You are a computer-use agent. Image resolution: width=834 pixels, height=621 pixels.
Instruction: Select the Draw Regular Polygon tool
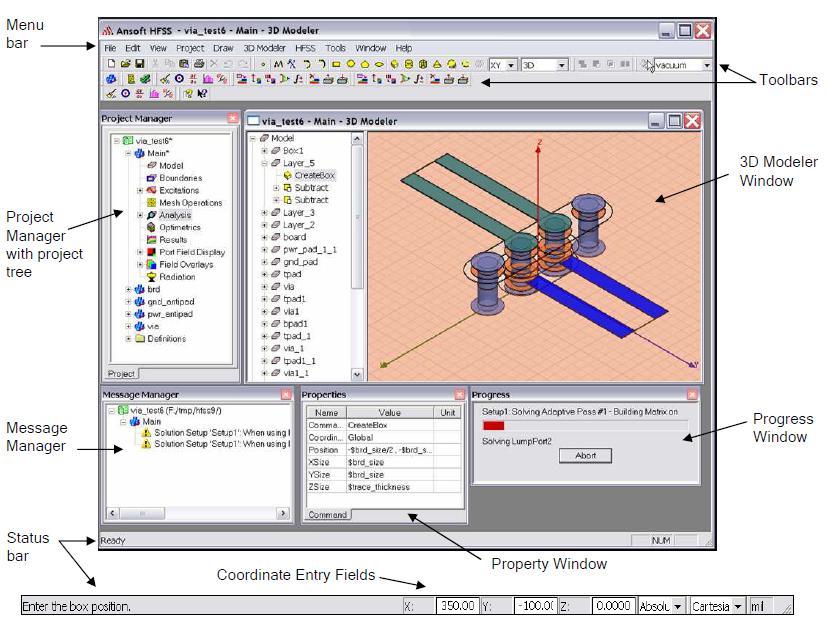pos(365,64)
